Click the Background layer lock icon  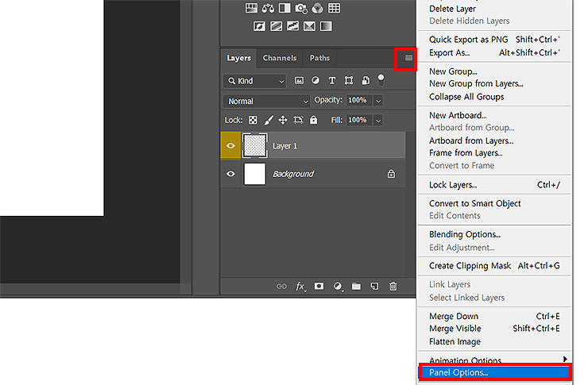[391, 174]
